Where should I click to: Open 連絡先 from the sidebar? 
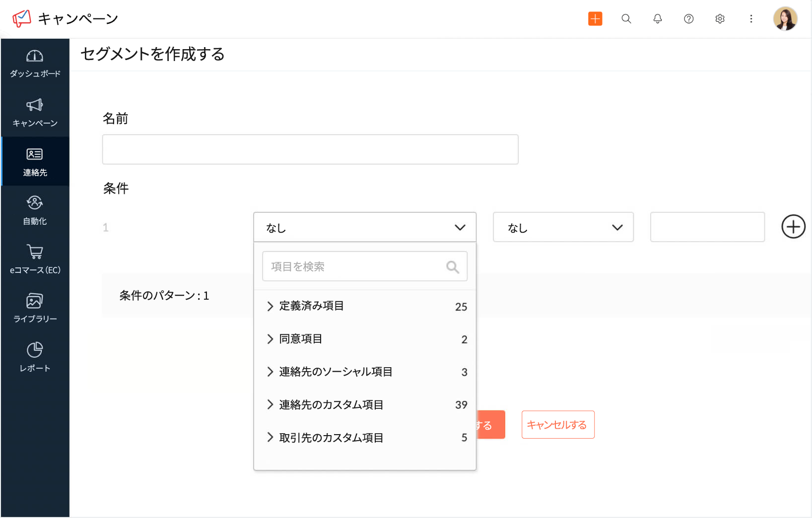click(35, 161)
